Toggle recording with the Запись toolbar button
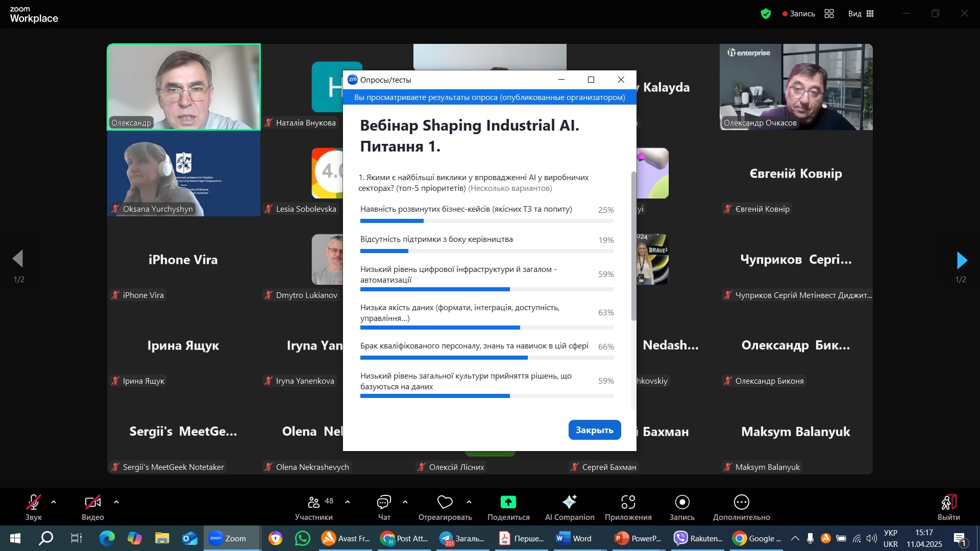The width and height of the screenshot is (980, 551). coord(682,503)
